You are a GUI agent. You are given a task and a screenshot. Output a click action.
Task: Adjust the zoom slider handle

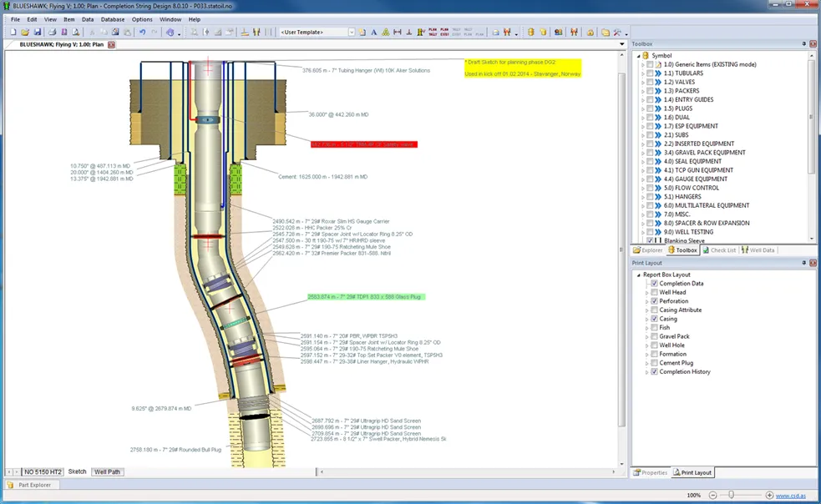tap(731, 495)
